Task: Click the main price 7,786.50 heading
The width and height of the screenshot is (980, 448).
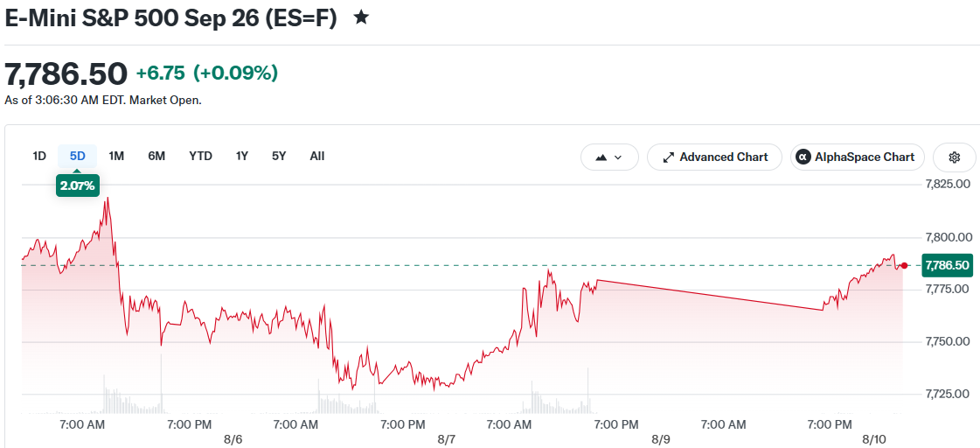Action: point(66,73)
